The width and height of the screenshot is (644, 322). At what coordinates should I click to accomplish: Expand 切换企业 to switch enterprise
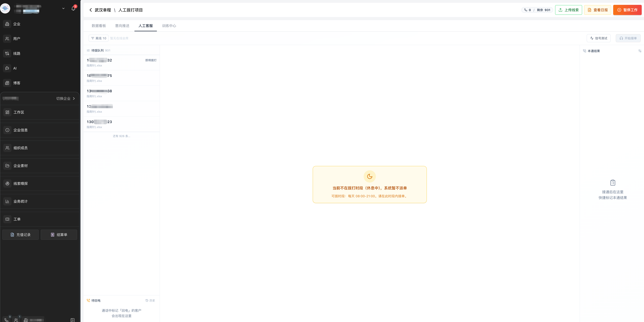[65, 98]
